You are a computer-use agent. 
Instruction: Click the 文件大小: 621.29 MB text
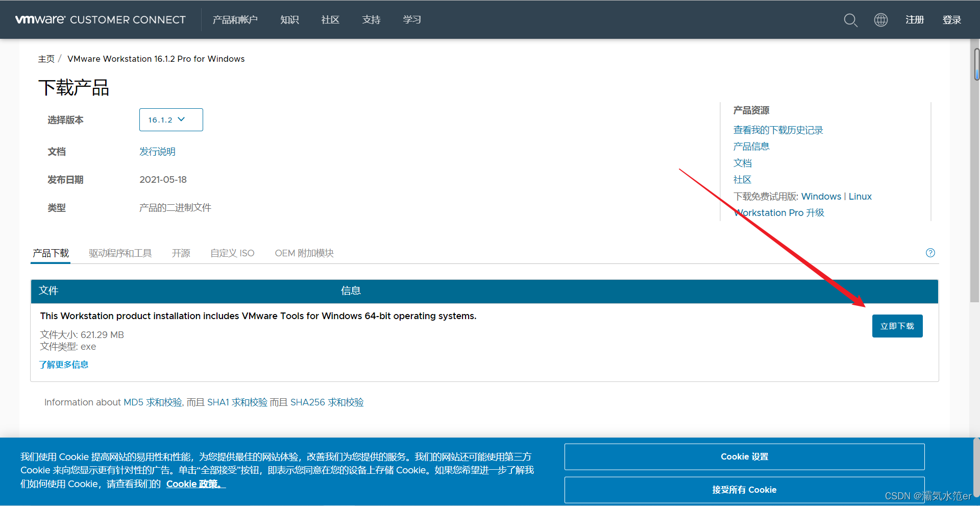pyautogui.click(x=82, y=335)
